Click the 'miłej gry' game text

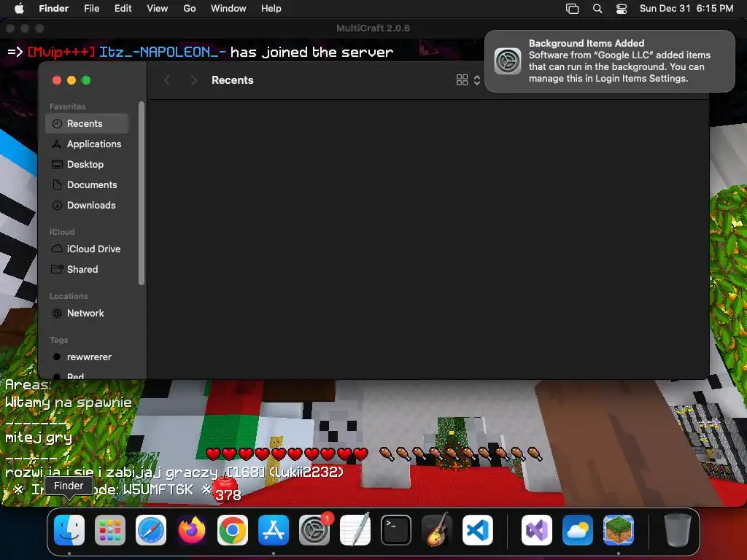coord(39,437)
